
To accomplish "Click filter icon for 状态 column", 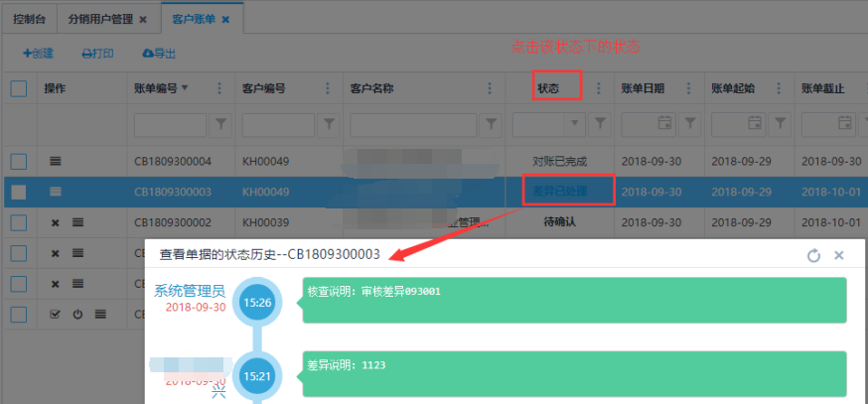I will (x=599, y=123).
